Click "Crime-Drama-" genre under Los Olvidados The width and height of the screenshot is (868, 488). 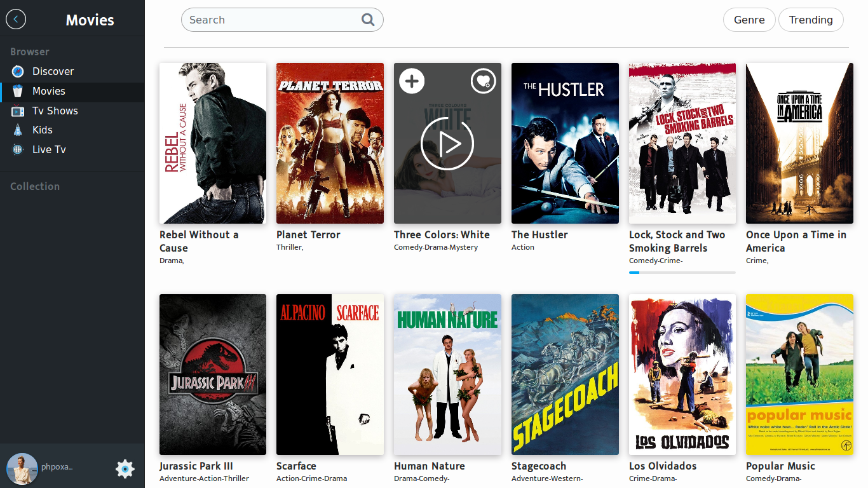click(x=653, y=478)
